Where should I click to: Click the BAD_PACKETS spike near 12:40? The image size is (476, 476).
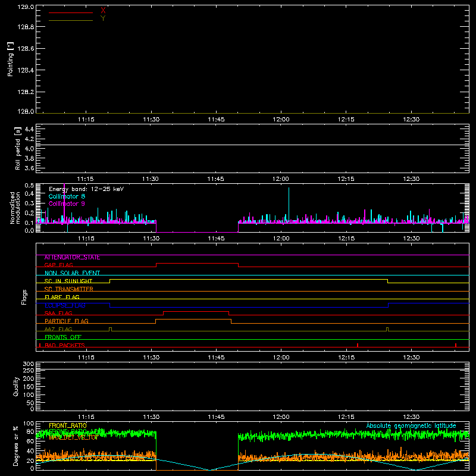point(456,345)
